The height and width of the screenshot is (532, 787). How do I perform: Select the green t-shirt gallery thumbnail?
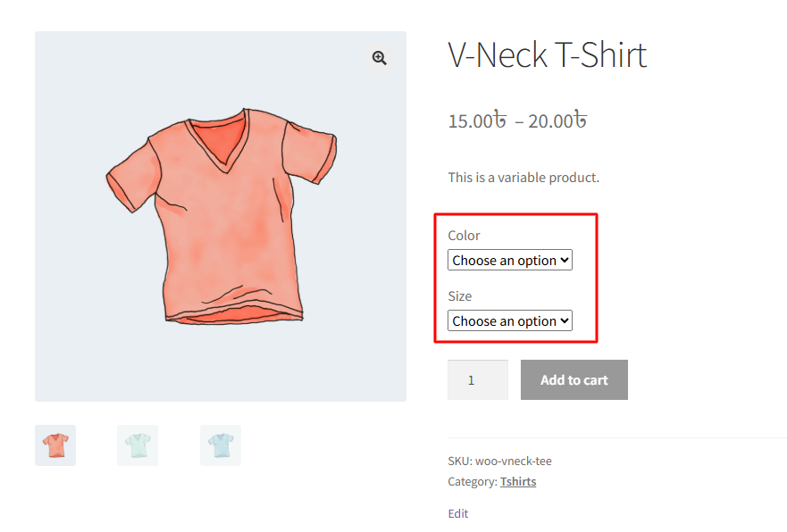click(x=138, y=445)
